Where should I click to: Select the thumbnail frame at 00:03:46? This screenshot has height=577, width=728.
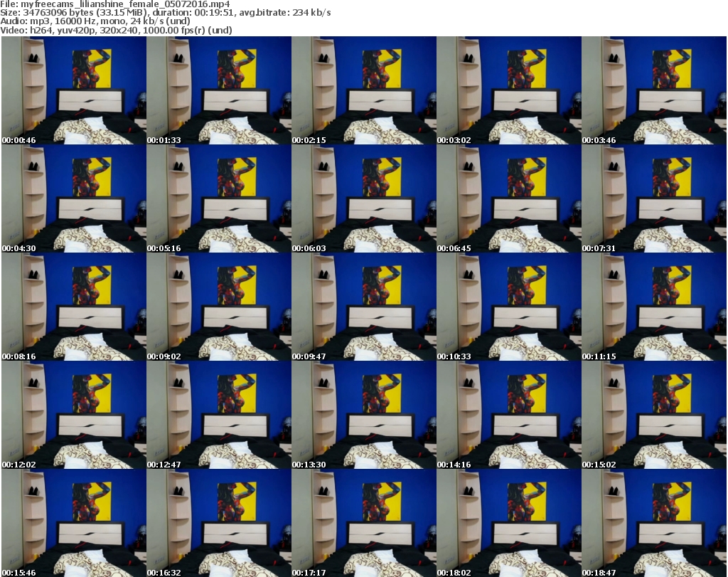(x=654, y=90)
